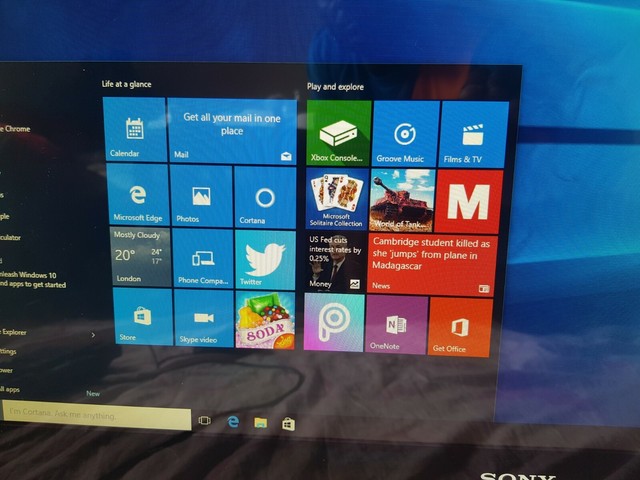Open the News tile

click(432, 264)
